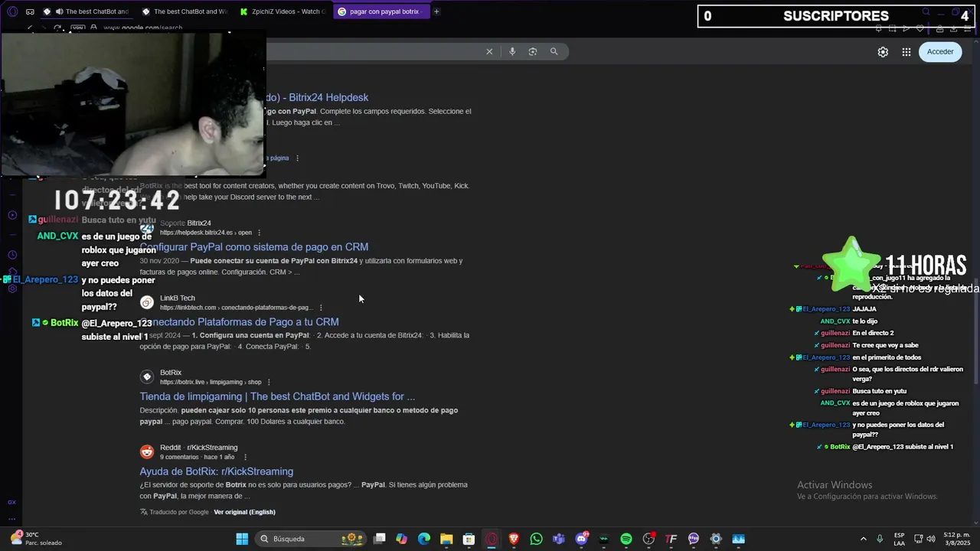This screenshot has width=980, height=551.
Task: Open the Windows Start menu
Action: (242, 539)
